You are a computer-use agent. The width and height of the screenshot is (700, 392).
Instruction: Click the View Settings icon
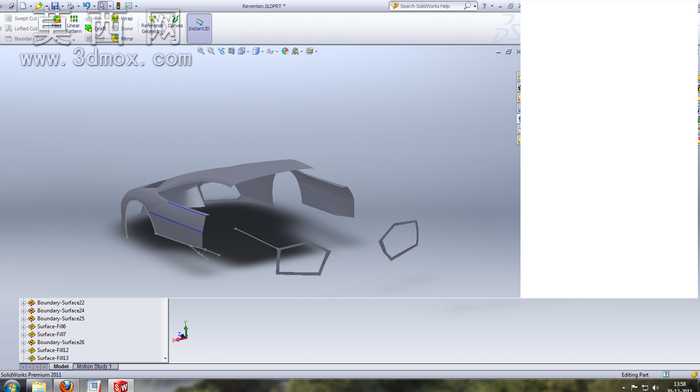(x=309, y=51)
